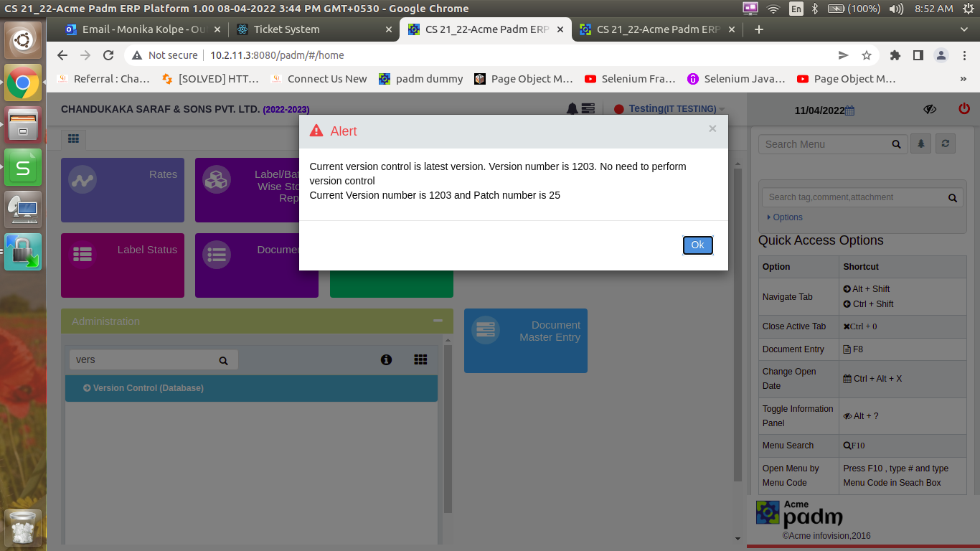Click the server stack icon beside the bell

588,108
